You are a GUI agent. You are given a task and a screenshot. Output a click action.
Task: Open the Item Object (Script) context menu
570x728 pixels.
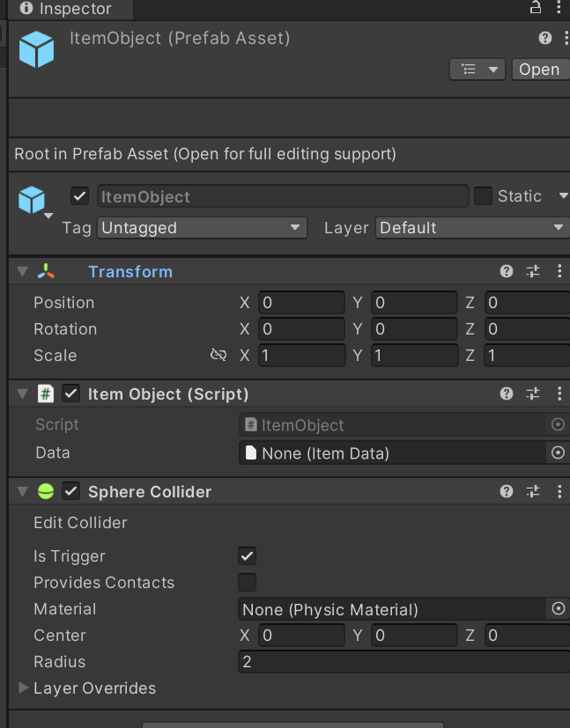tap(559, 393)
